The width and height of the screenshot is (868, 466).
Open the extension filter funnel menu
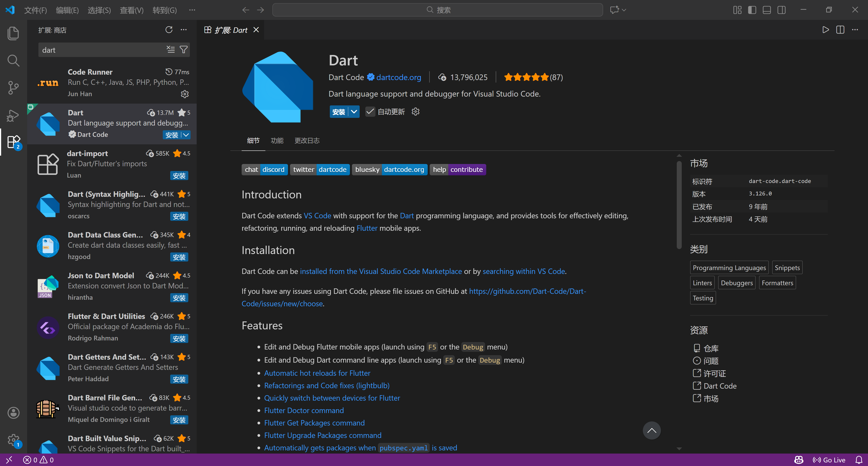(x=184, y=50)
